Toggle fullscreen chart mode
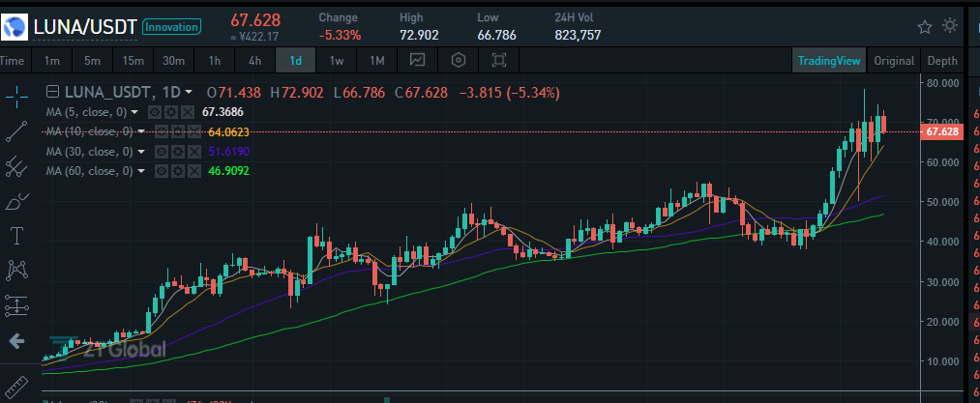980x403 pixels. (499, 61)
